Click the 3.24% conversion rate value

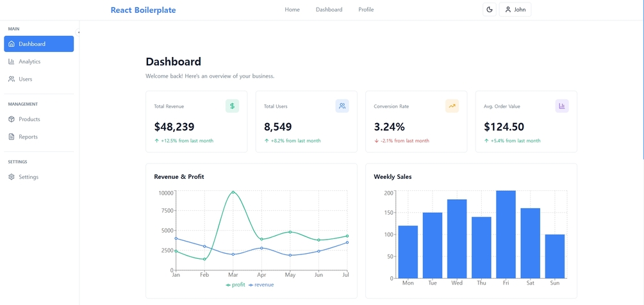click(x=390, y=127)
